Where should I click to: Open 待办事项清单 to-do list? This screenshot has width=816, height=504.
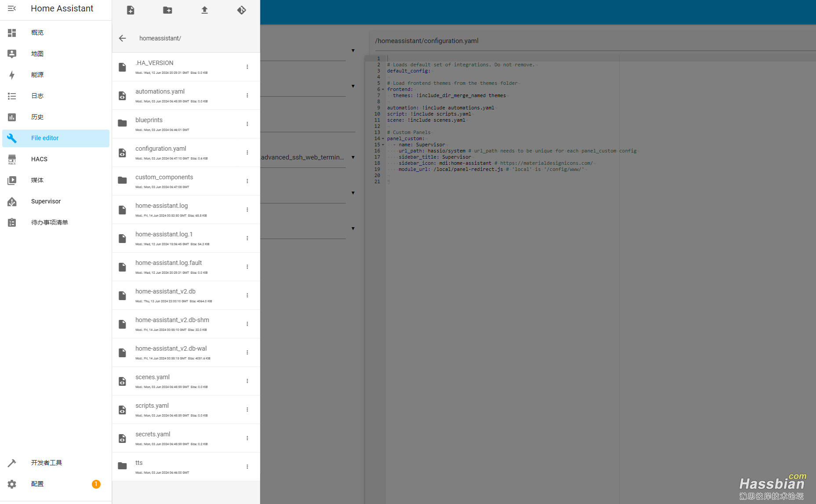tap(56, 222)
